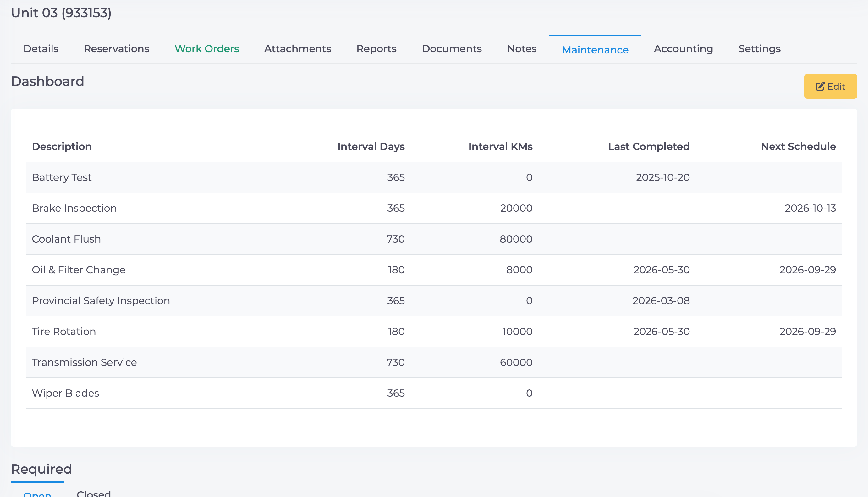Select the Tire Rotation row label
The image size is (868, 497).
[x=64, y=332]
